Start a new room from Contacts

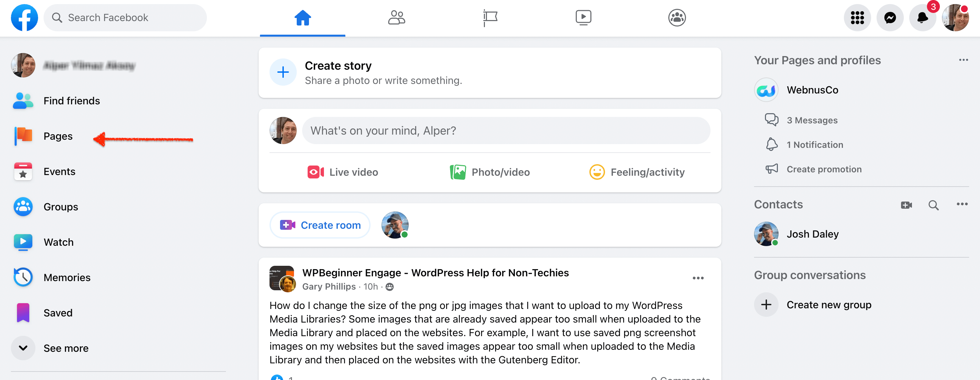906,205
